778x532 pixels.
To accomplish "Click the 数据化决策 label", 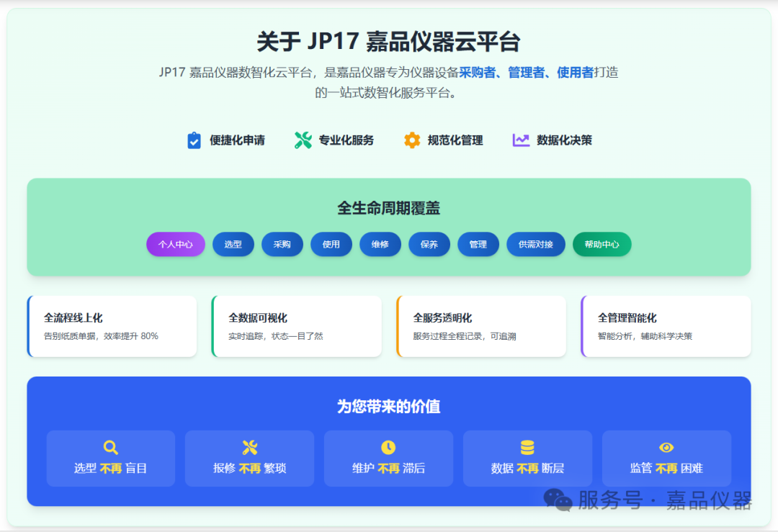I will pos(565,140).
